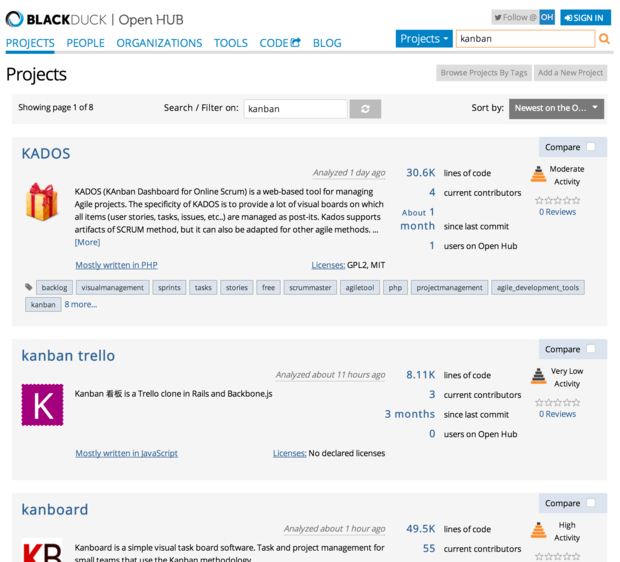The height and width of the screenshot is (562, 620).
Task: Click Browse Projects By Tags button
Action: coord(484,73)
